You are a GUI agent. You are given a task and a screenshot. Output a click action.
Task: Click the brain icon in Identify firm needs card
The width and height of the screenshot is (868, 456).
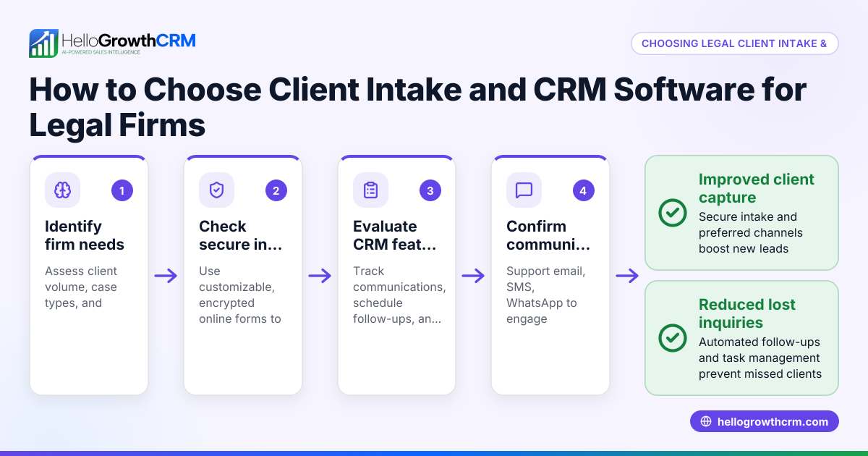click(x=62, y=190)
